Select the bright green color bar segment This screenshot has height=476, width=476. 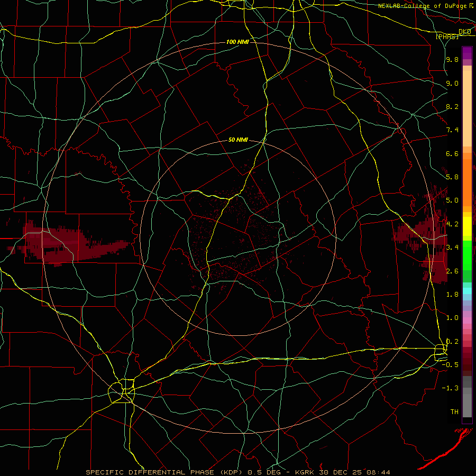(x=467, y=255)
